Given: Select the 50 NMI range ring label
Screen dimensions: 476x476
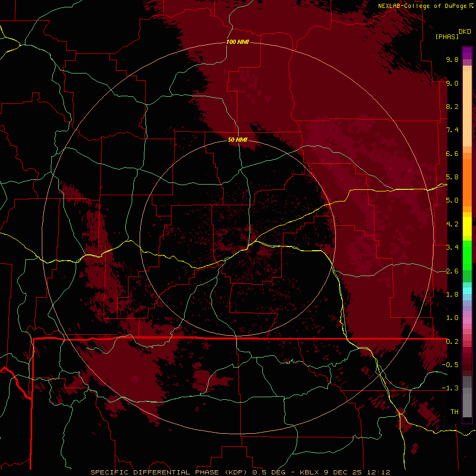Looking at the screenshot, I should click(x=237, y=140).
